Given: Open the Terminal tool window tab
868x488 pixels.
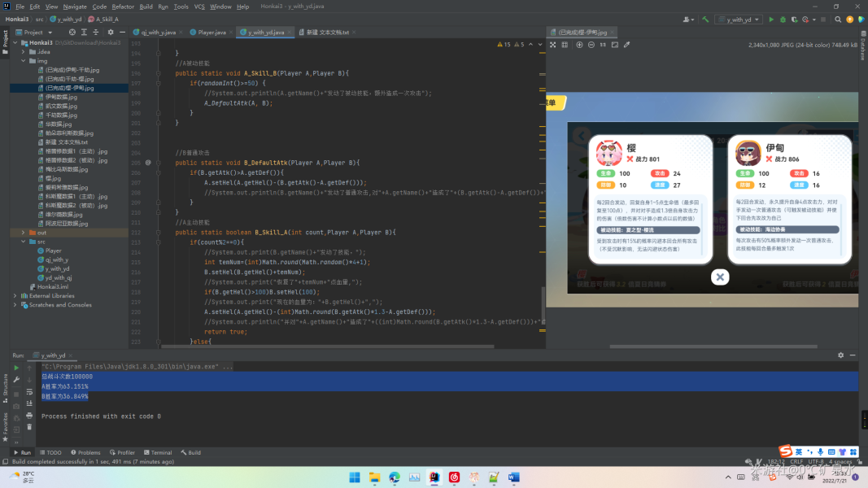Looking at the screenshot, I should [x=158, y=452].
